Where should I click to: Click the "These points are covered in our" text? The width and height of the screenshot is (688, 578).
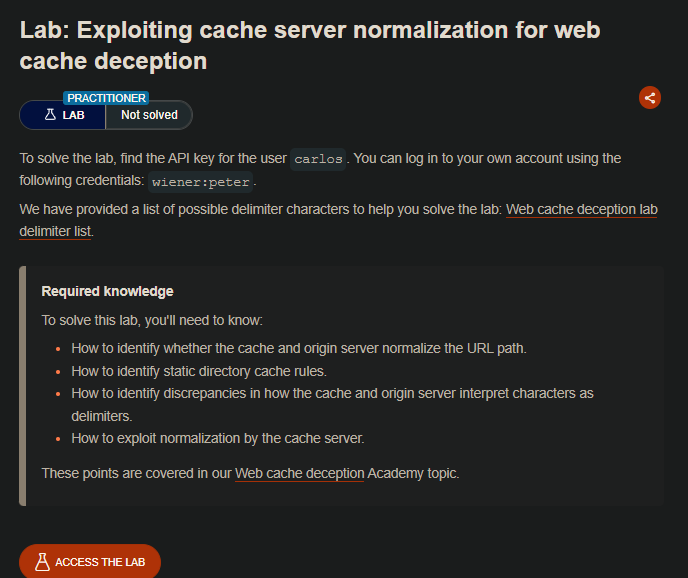136,473
